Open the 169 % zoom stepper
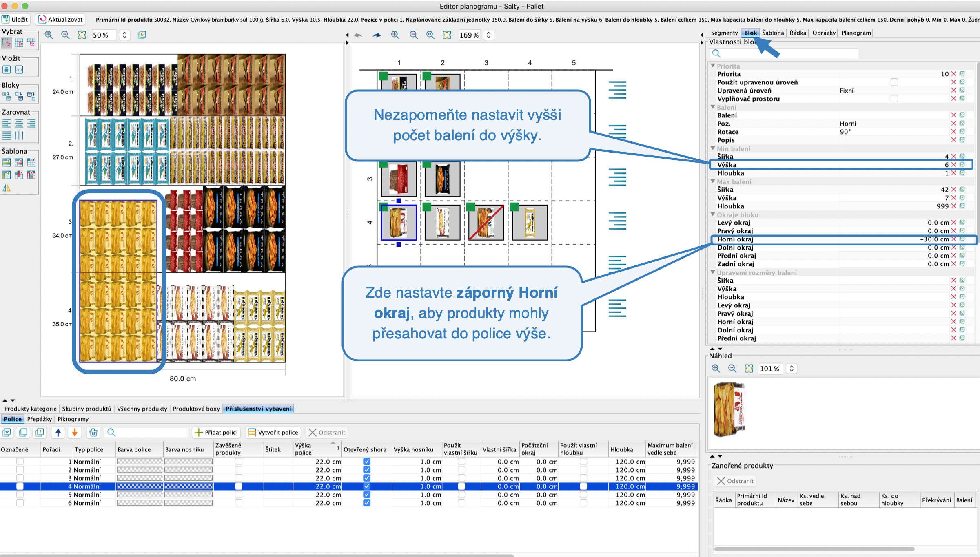Screen dimensions: 980x557 488,35
